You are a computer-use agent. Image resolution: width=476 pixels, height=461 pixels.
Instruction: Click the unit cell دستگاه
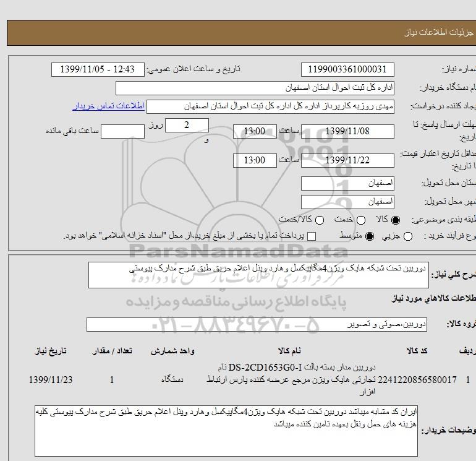[x=172, y=380]
